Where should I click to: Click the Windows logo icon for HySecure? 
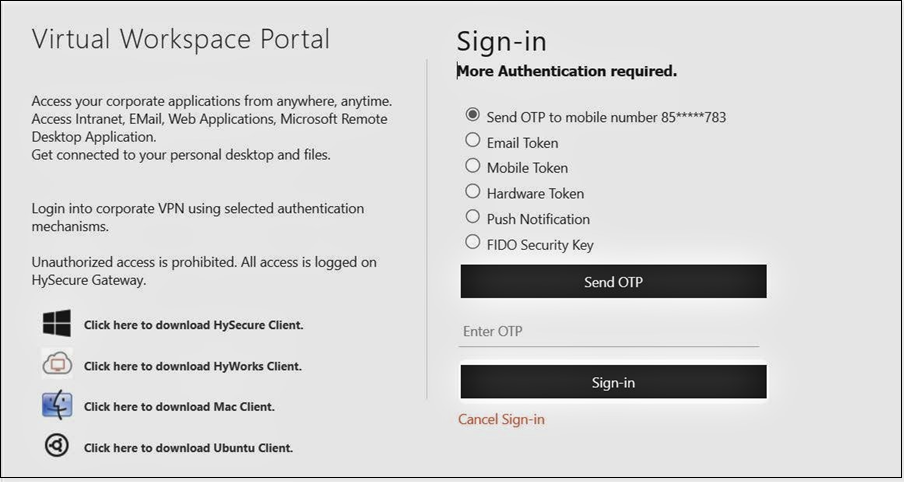pyautogui.click(x=57, y=323)
